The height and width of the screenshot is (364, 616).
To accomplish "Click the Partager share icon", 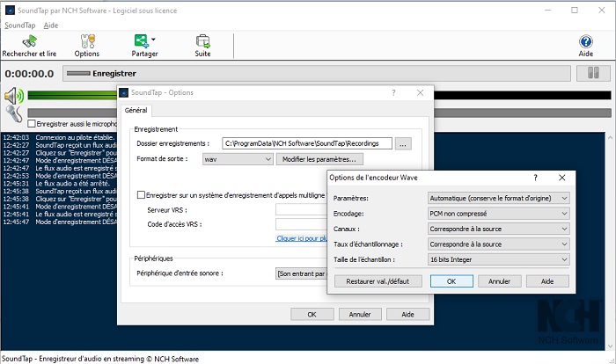I will (142, 40).
